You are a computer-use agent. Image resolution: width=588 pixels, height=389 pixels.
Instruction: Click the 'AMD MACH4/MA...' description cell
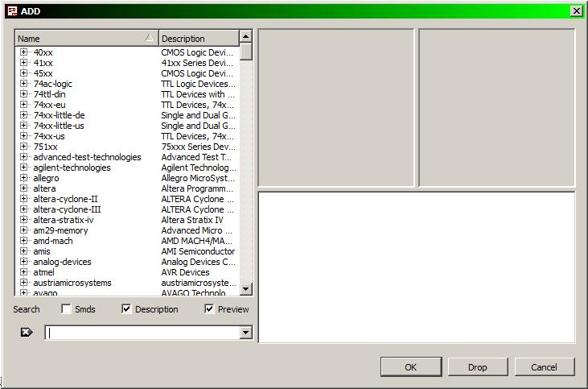pyautogui.click(x=197, y=241)
